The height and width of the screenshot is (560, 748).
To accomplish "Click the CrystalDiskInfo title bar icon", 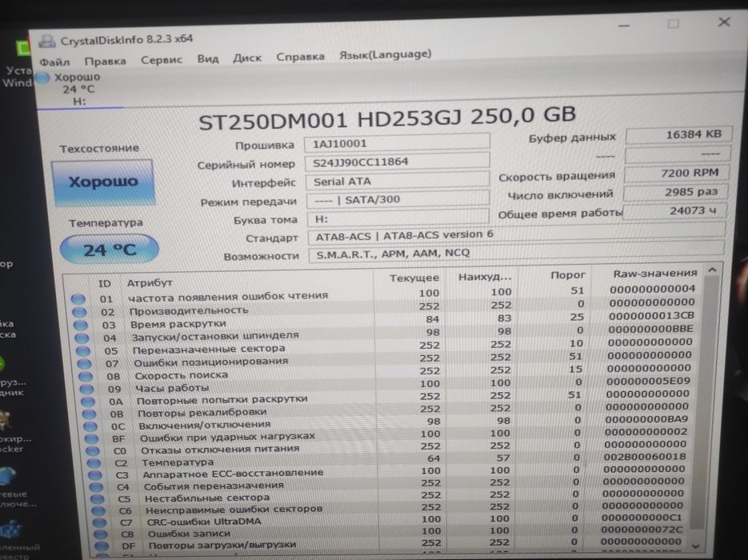I will [x=46, y=42].
